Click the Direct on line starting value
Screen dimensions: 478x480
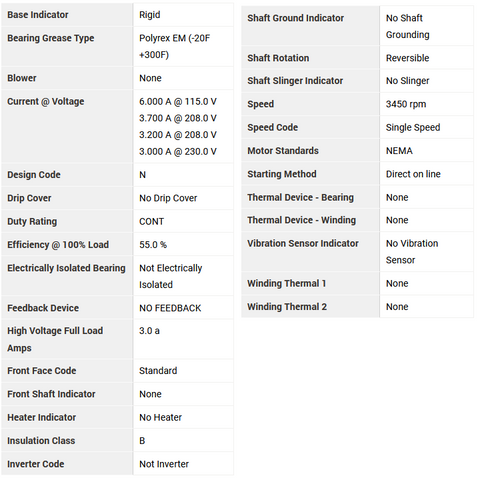click(413, 174)
